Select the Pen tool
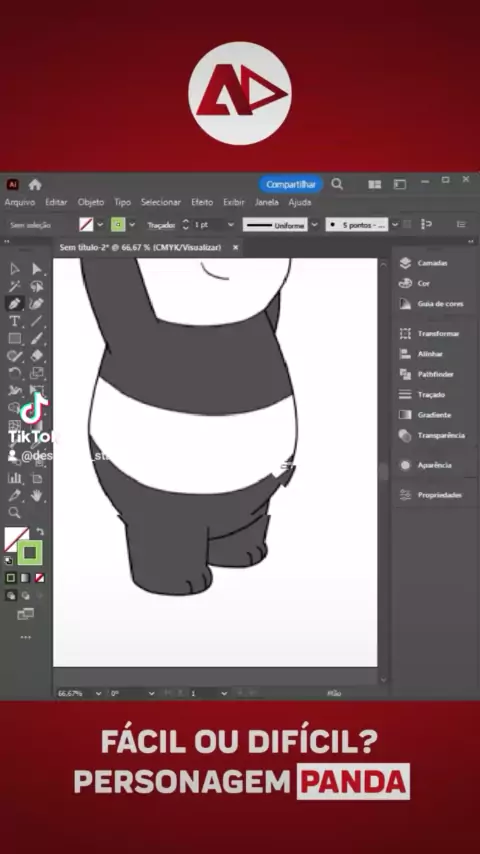480x854 pixels. (x=15, y=303)
